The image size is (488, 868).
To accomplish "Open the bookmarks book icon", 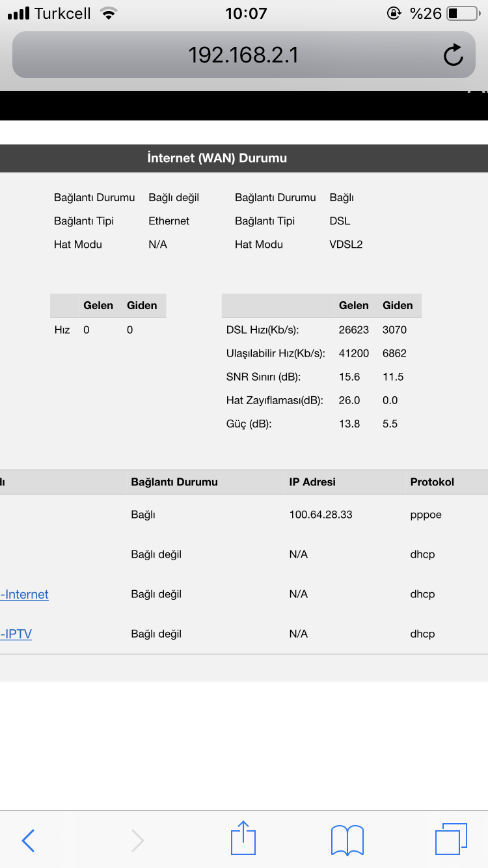I will pos(347,840).
